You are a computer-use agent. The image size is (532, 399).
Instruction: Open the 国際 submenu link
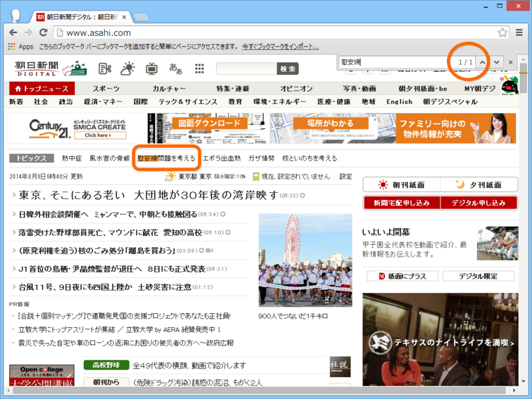(x=140, y=102)
